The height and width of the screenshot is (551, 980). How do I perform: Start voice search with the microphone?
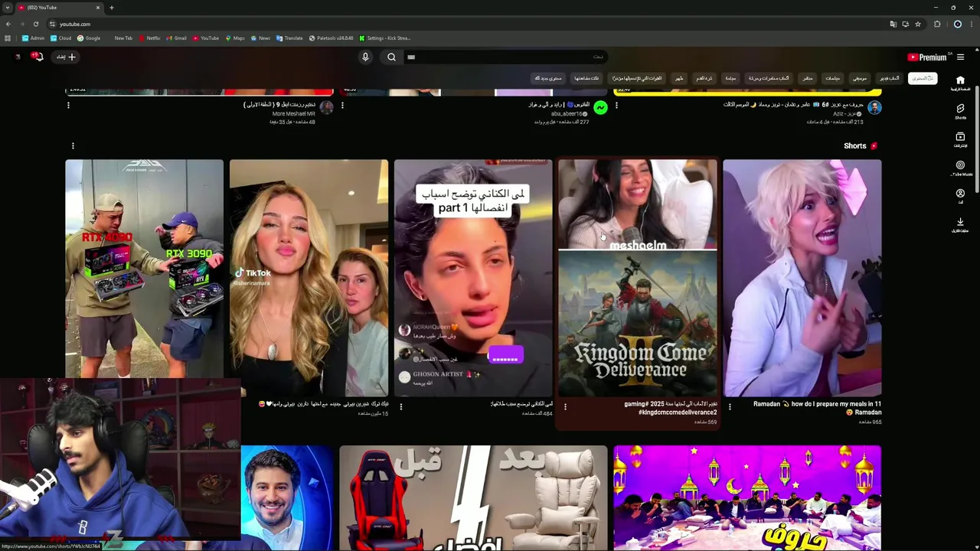click(x=365, y=57)
